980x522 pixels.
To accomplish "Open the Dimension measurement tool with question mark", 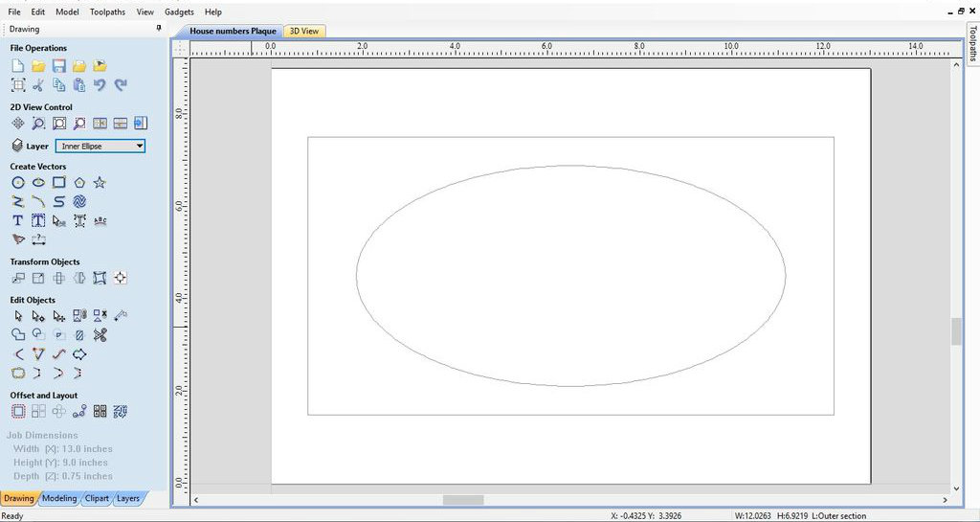I will click(x=38, y=239).
